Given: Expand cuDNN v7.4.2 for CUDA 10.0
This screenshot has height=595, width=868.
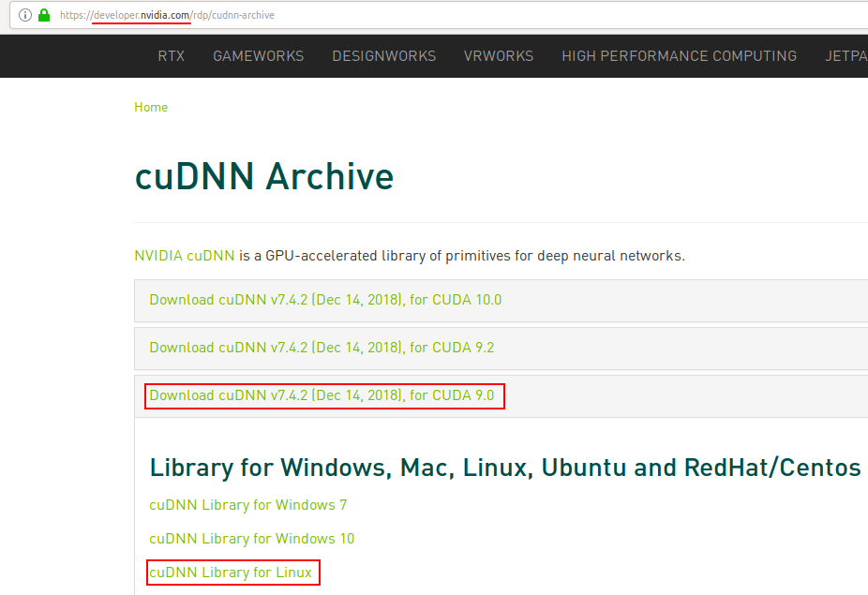Looking at the screenshot, I should click(x=325, y=300).
